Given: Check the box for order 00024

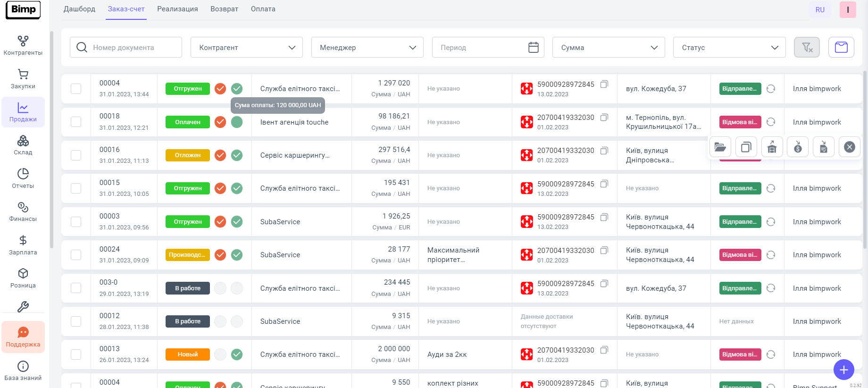Looking at the screenshot, I should coord(76,255).
